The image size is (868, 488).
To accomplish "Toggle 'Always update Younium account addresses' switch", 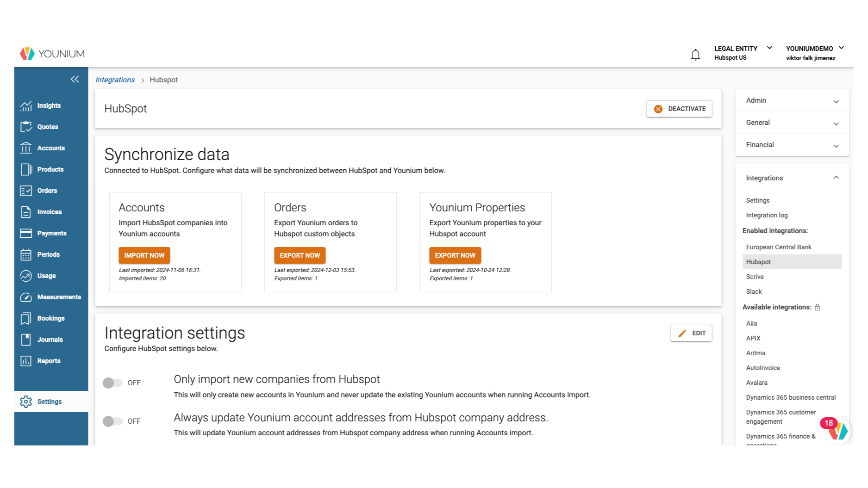I will (x=112, y=421).
